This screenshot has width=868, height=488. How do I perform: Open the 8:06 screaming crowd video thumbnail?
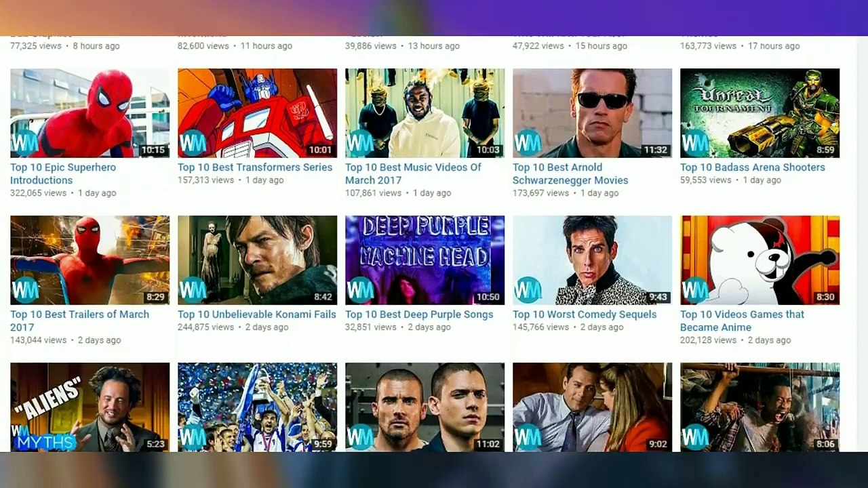759,407
